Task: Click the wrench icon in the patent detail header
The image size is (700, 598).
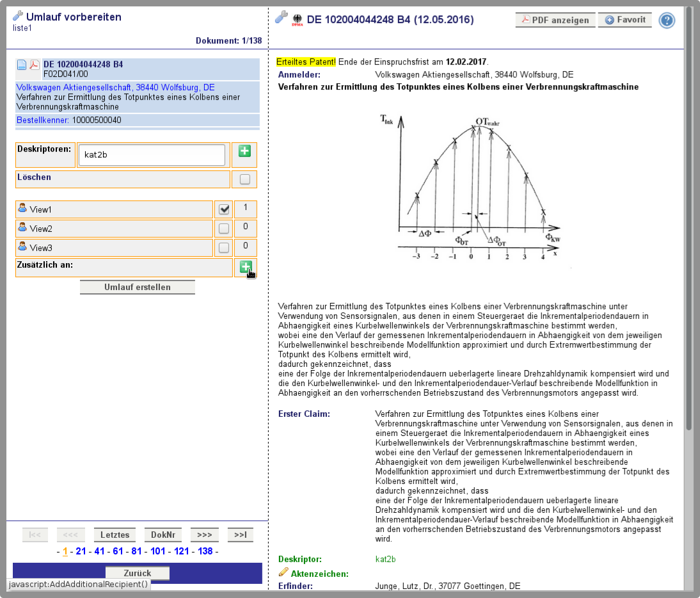Action: point(282,17)
